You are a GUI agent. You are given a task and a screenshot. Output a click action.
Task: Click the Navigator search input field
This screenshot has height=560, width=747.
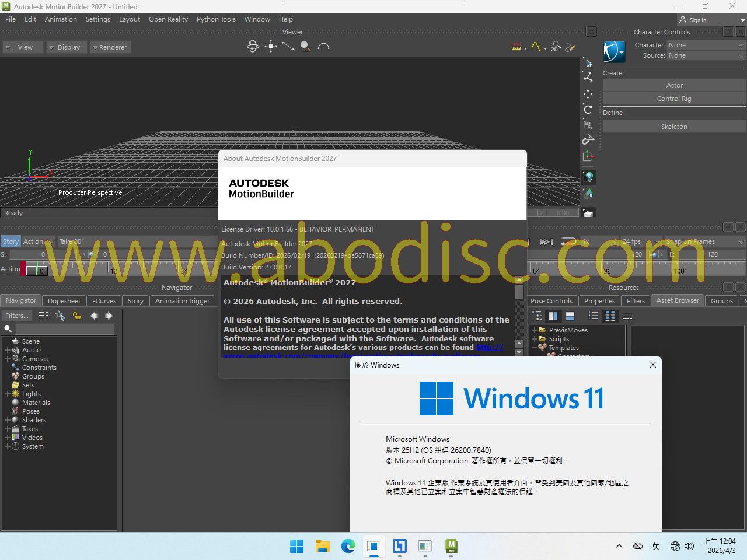click(64, 329)
